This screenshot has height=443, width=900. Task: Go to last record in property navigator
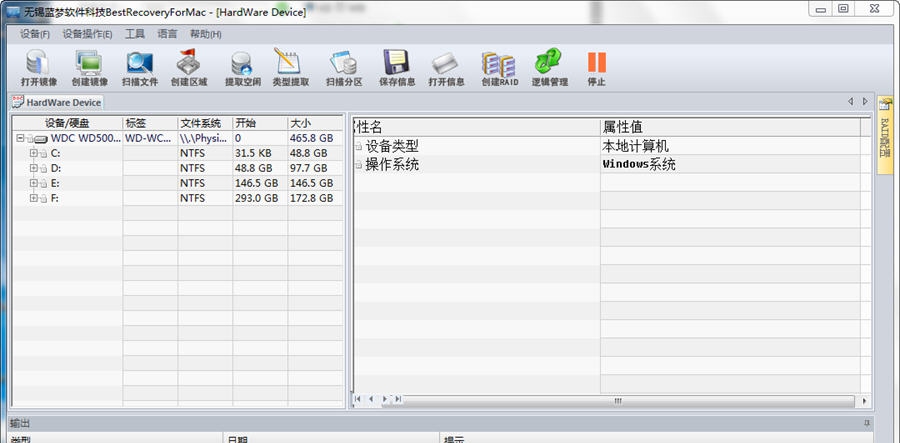click(x=398, y=399)
